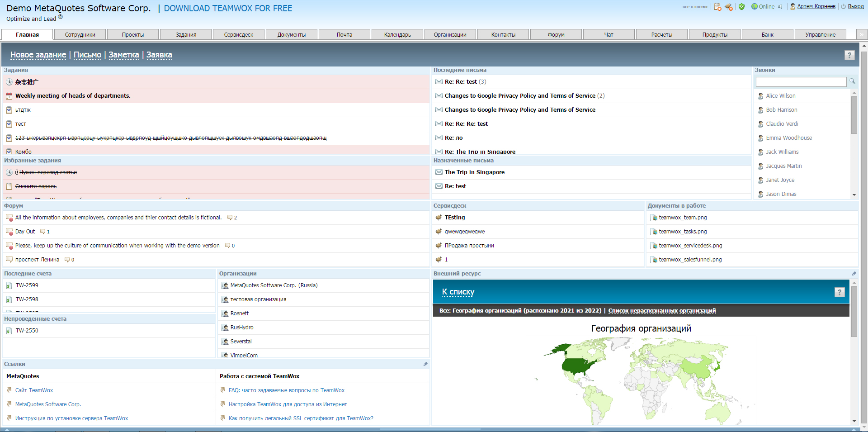This screenshot has height=432, width=868.
Task: Open the Календарь tab
Action: (397, 35)
